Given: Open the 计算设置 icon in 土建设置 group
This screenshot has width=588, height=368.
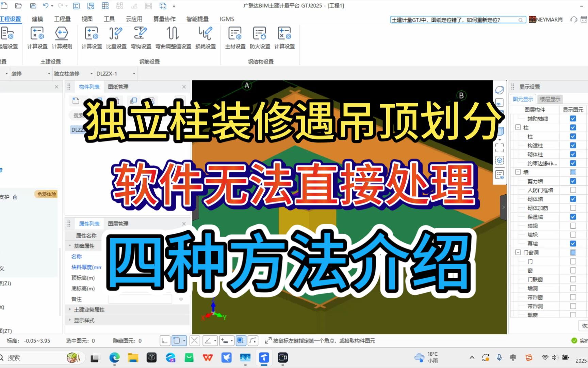Looking at the screenshot, I should (37, 37).
